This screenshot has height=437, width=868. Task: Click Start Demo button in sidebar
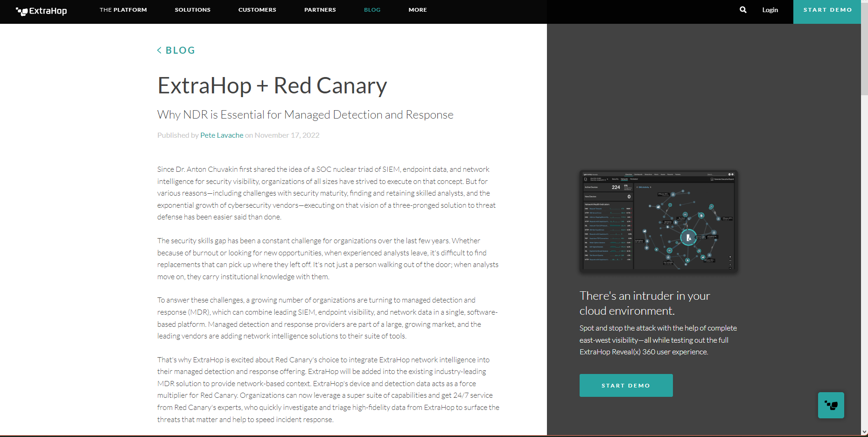tap(626, 386)
